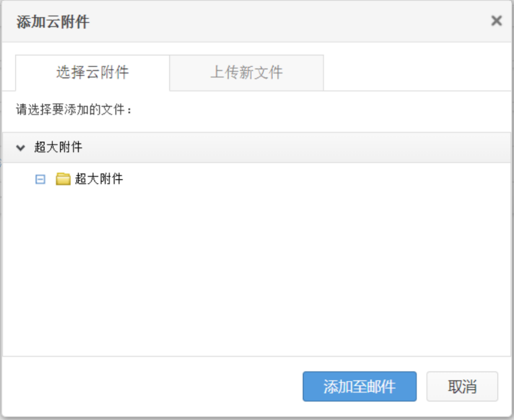
Task: Toggle the folder tree collapse icon
Action: click(40, 179)
